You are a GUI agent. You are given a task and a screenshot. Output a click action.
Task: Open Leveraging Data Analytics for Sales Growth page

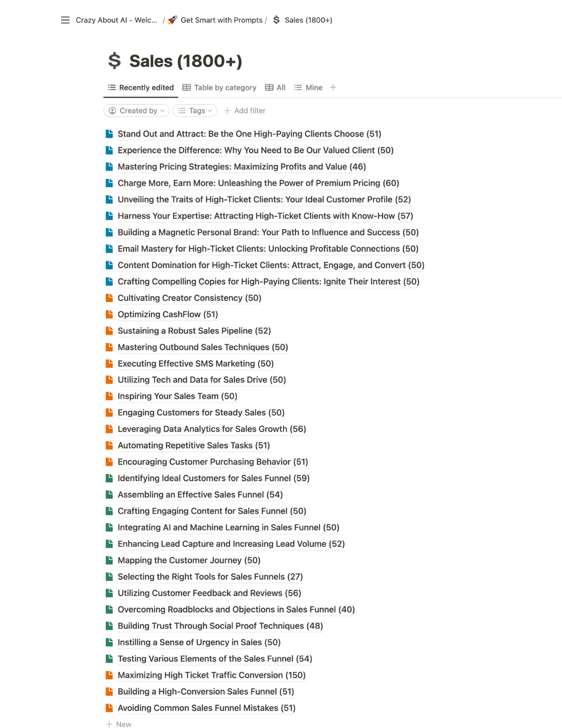coord(212,429)
